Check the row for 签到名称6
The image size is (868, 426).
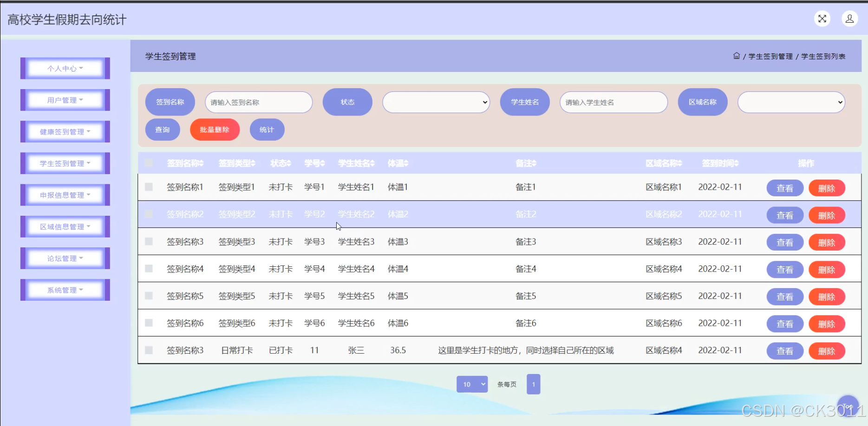click(x=149, y=323)
